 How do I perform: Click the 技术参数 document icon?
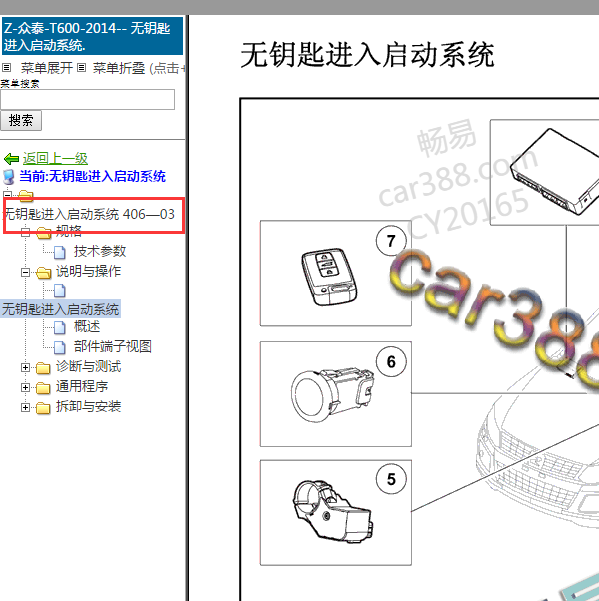(x=59, y=252)
